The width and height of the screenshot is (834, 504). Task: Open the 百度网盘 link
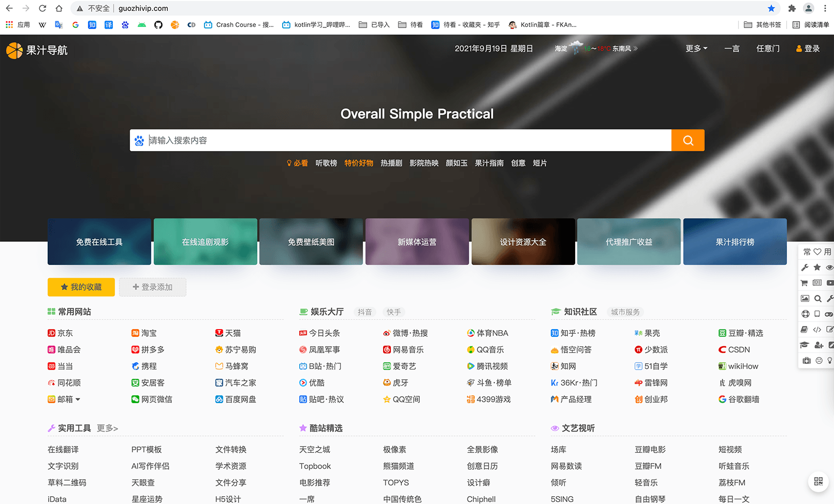pos(236,399)
